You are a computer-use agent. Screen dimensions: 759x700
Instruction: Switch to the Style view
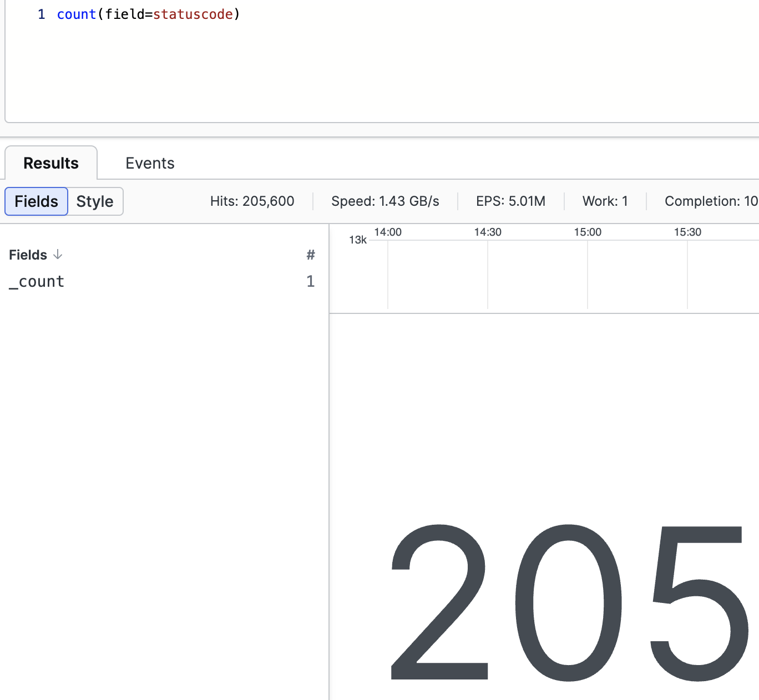tap(94, 201)
